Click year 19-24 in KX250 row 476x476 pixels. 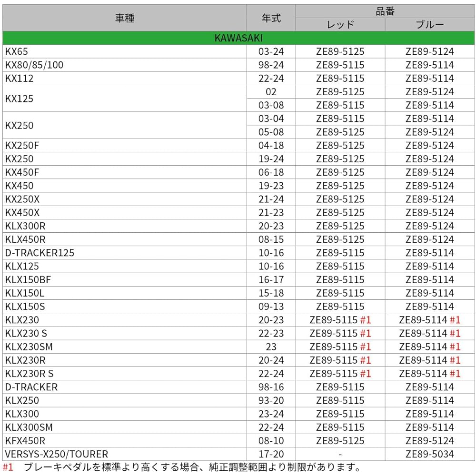(x=271, y=159)
